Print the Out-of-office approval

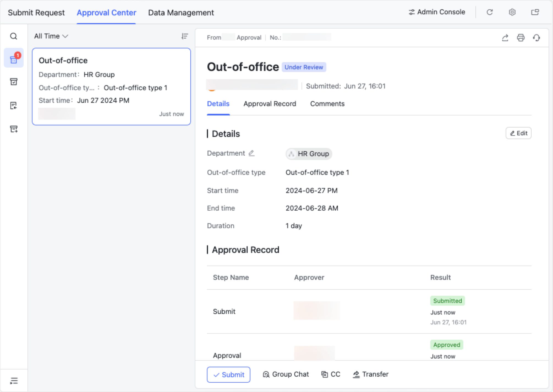click(x=521, y=38)
